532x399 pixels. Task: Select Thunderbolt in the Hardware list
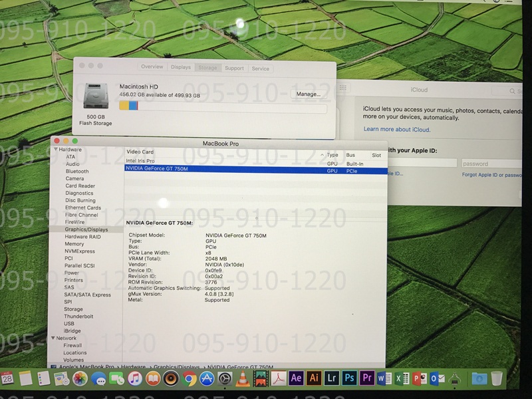78,317
